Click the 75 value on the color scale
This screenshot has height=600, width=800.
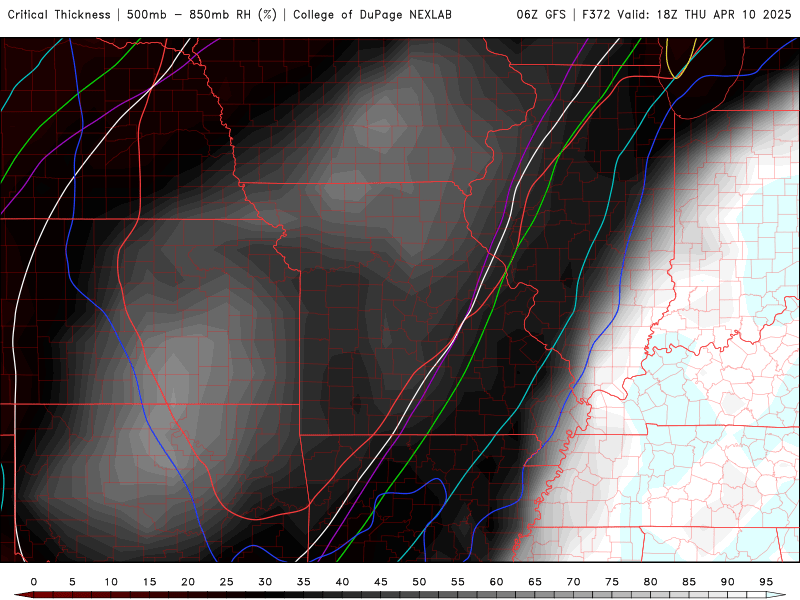(x=612, y=582)
